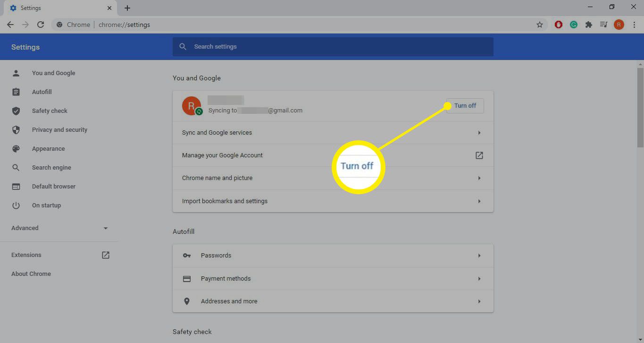Click the Settings tab title
The width and height of the screenshot is (644, 343).
(31, 8)
